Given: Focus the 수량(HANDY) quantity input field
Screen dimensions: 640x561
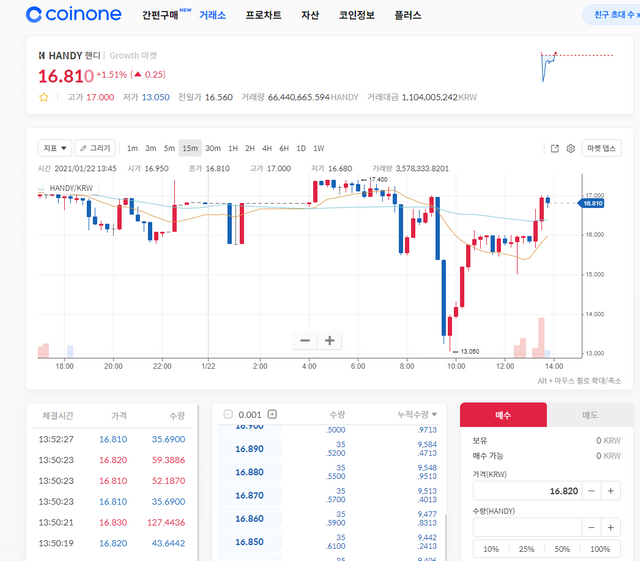Looking at the screenshot, I should pos(527,528).
